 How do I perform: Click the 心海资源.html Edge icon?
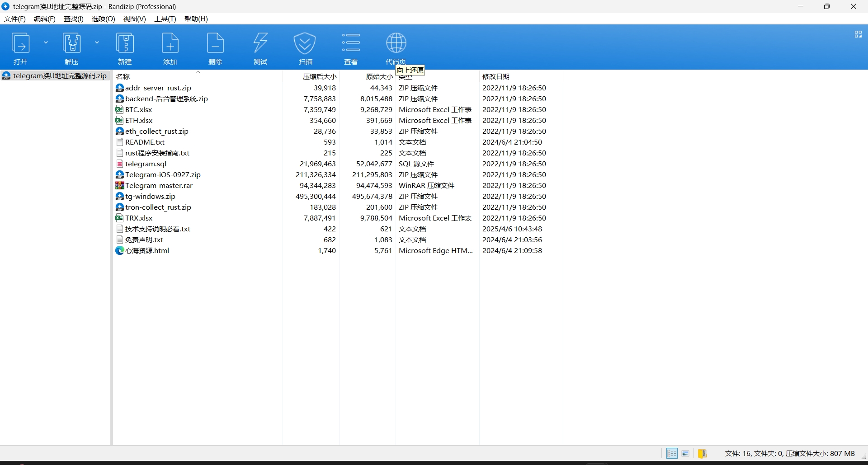tap(120, 250)
